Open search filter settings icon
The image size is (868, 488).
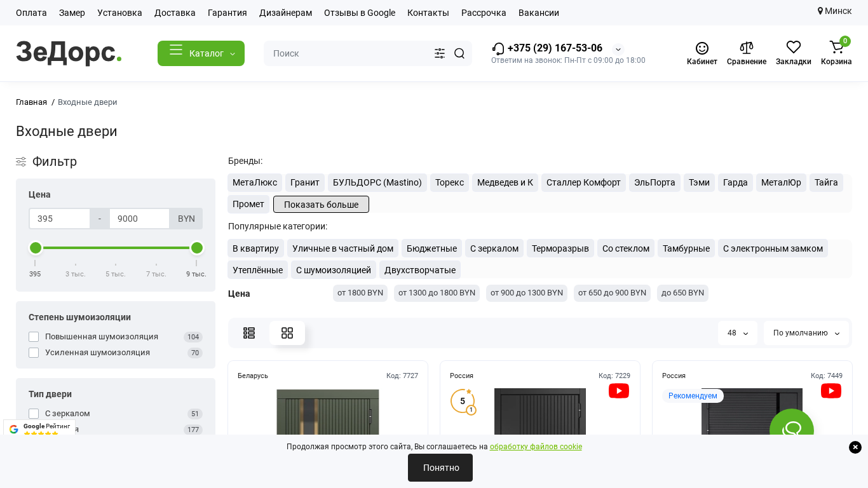pyautogui.click(x=440, y=53)
